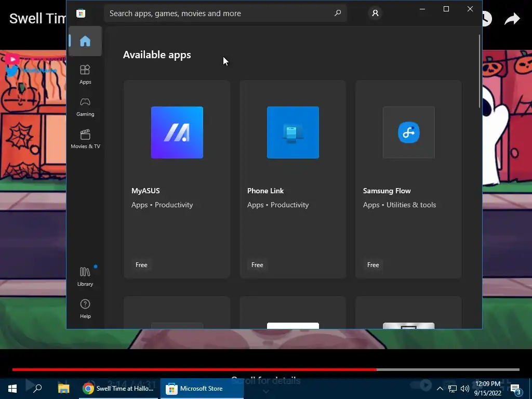This screenshot has width=532, height=399.
Task: Click the Microsoft Store logo icon
Action: coord(81,13)
